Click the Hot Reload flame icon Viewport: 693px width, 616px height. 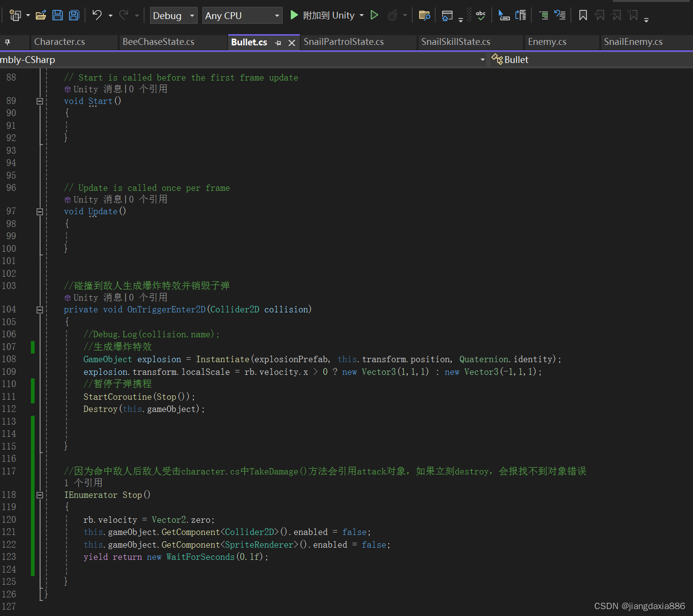393,16
